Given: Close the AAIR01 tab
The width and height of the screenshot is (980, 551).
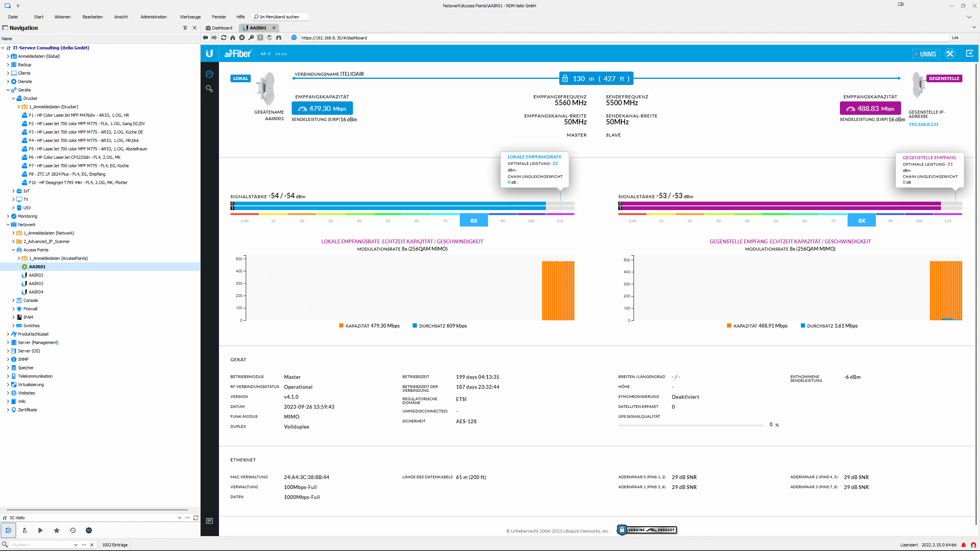Looking at the screenshot, I should 274,28.
